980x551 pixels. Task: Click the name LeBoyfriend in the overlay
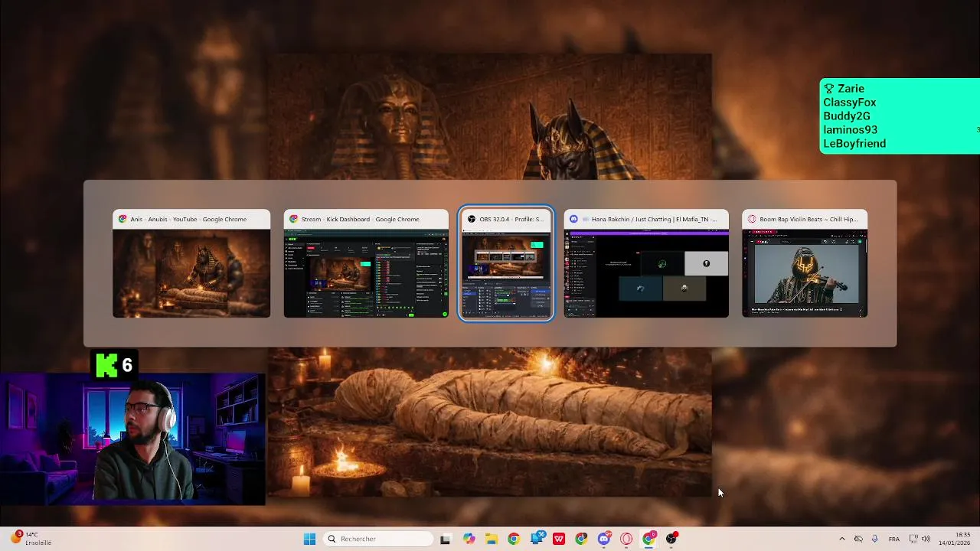click(x=854, y=144)
